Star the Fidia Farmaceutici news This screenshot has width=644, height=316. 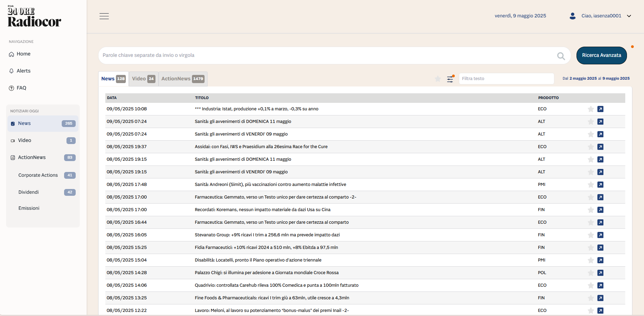(x=591, y=248)
